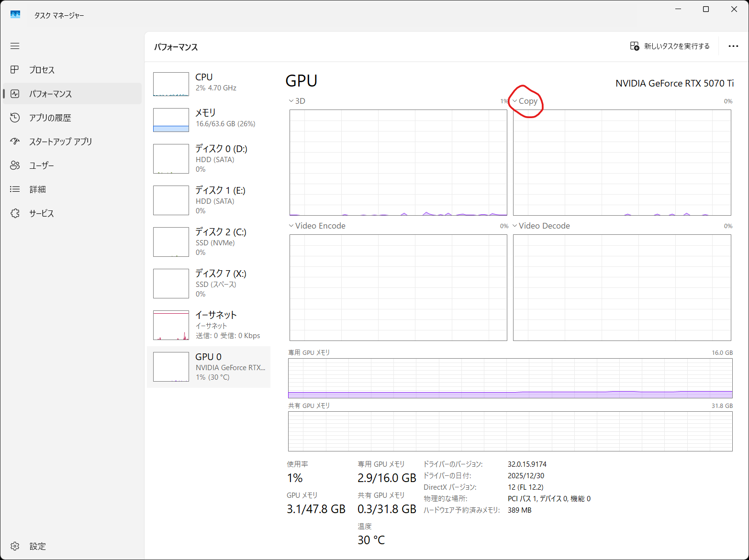The image size is (749, 560).
Task: Select the CPU performance entry
Action: pyautogui.click(x=209, y=84)
